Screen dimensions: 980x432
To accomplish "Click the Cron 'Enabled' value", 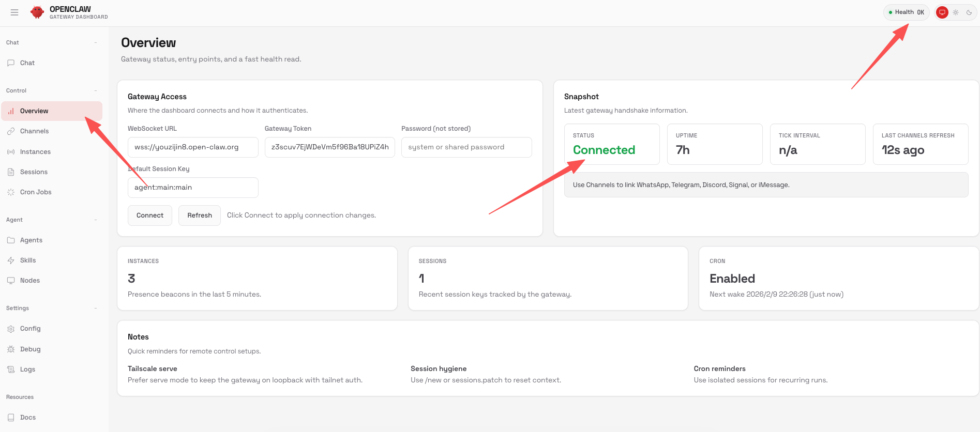I will 732,279.
